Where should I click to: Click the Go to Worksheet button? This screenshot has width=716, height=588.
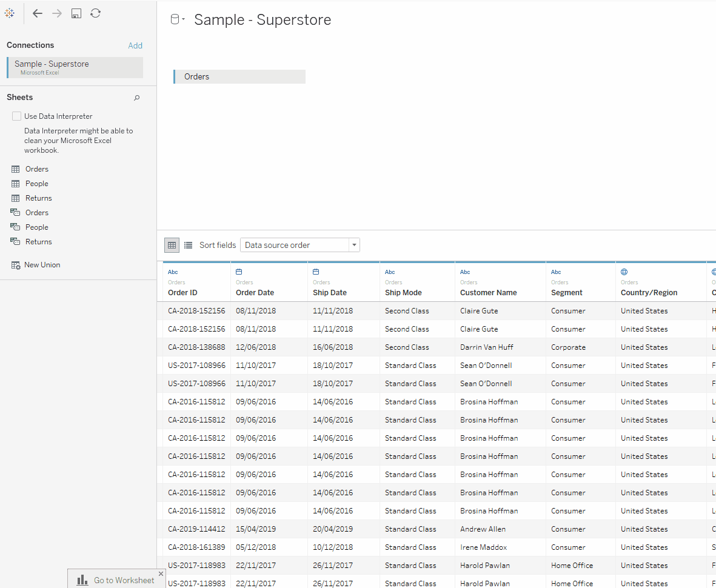[116, 580]
